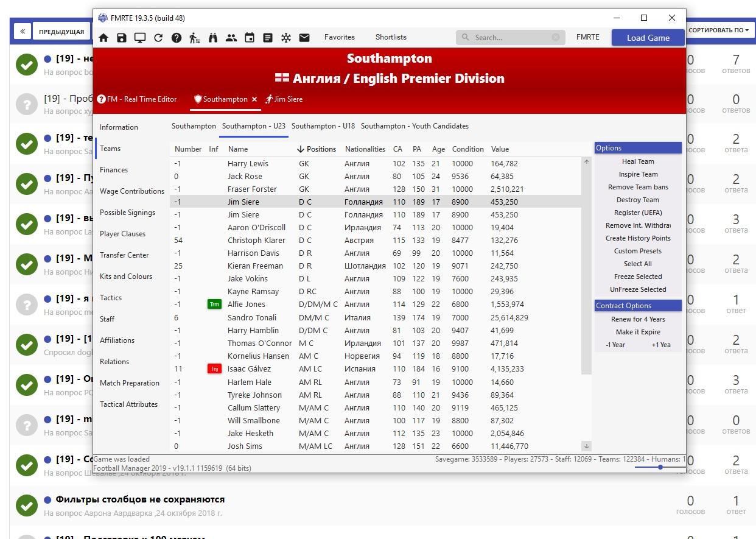
Task: Adjust the zoom slider in the status bar
Action: point(660,467)
